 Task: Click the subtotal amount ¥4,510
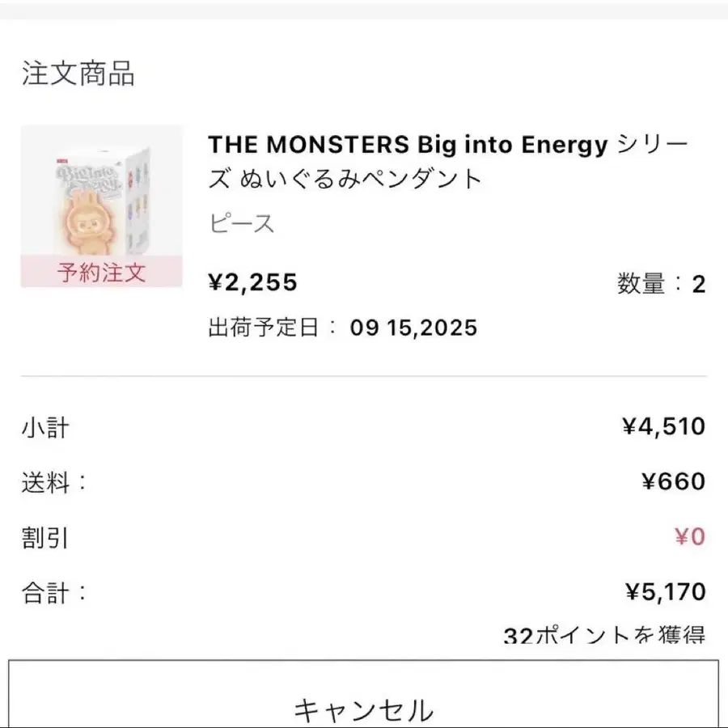point(664,426)
